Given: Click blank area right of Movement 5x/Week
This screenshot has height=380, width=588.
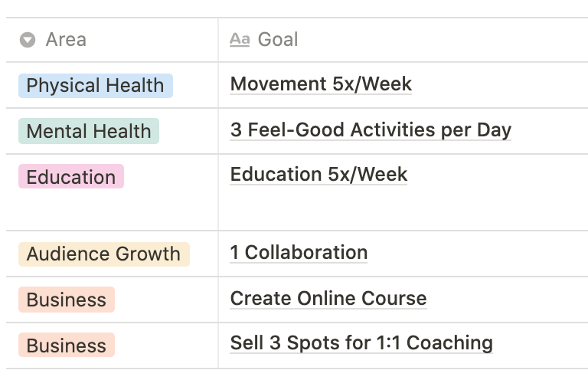Looking at the screenshot, I should coord(498,85).
